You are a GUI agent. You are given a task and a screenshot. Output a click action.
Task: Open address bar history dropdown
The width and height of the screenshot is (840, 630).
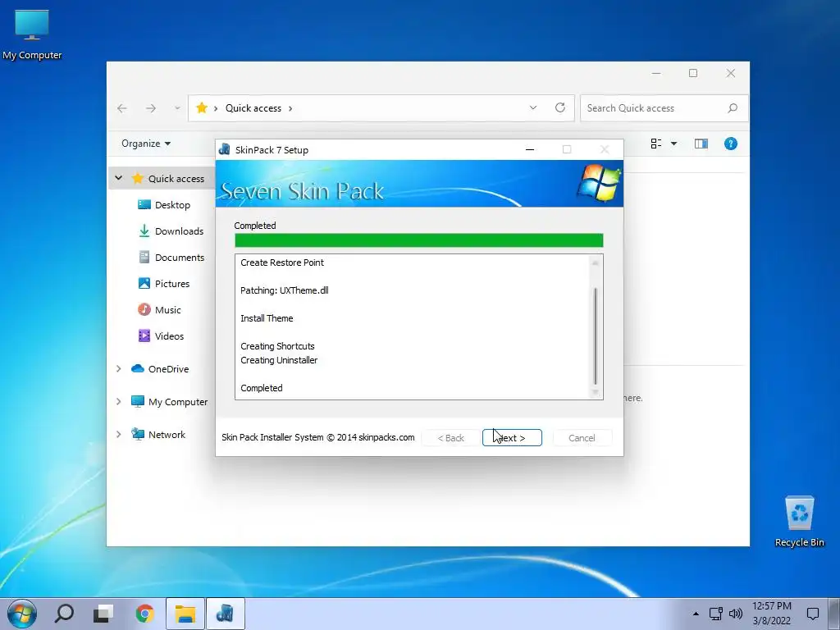coord(533,107)
